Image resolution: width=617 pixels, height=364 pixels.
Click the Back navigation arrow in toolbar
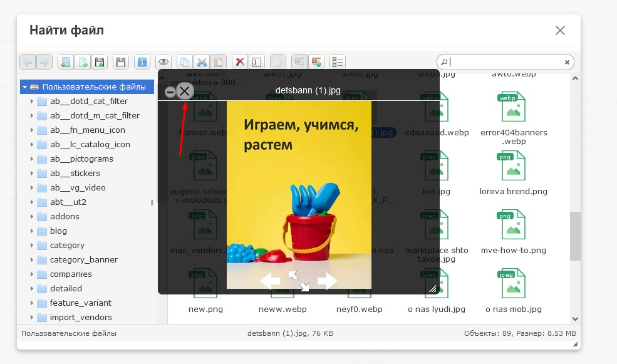(28, 62)
